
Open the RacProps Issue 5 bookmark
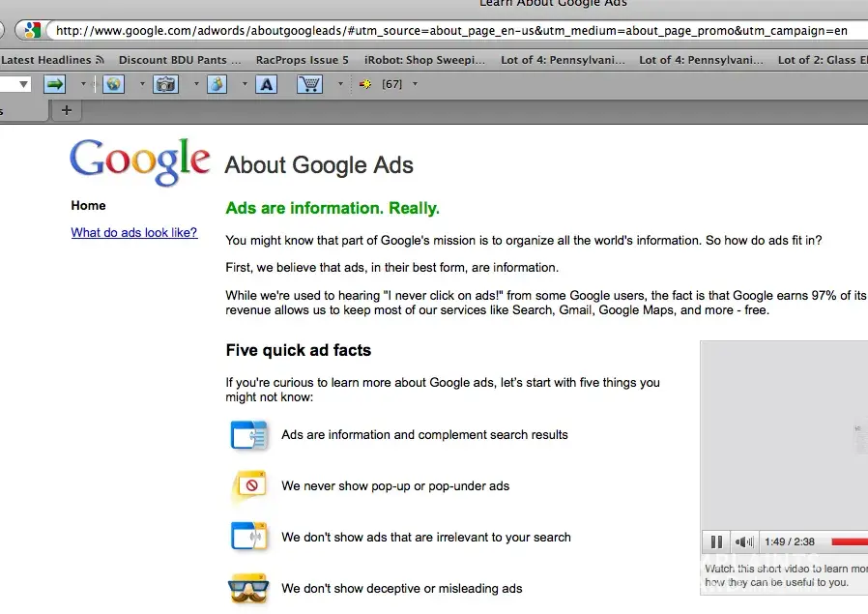pyautogui.click(x=303, y=59)
